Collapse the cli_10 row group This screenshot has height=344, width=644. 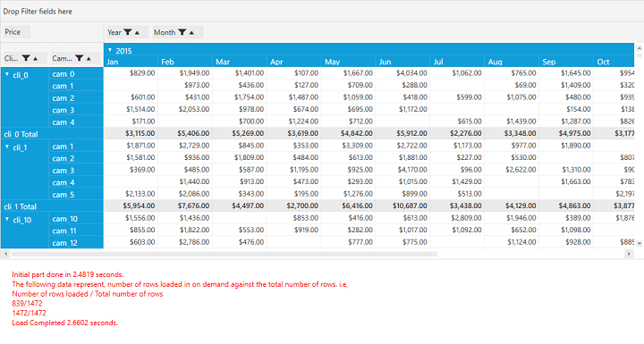[7, 219]
